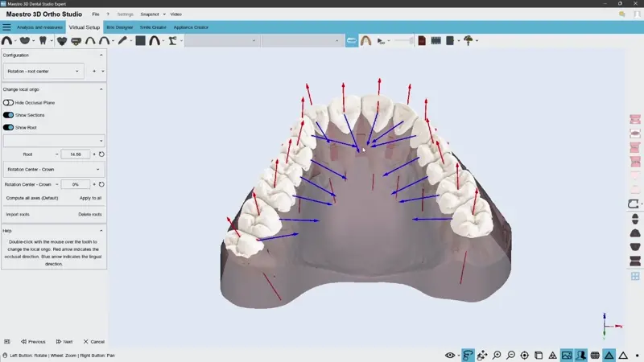Switch to Smile Creator tab

pos(153,27)
